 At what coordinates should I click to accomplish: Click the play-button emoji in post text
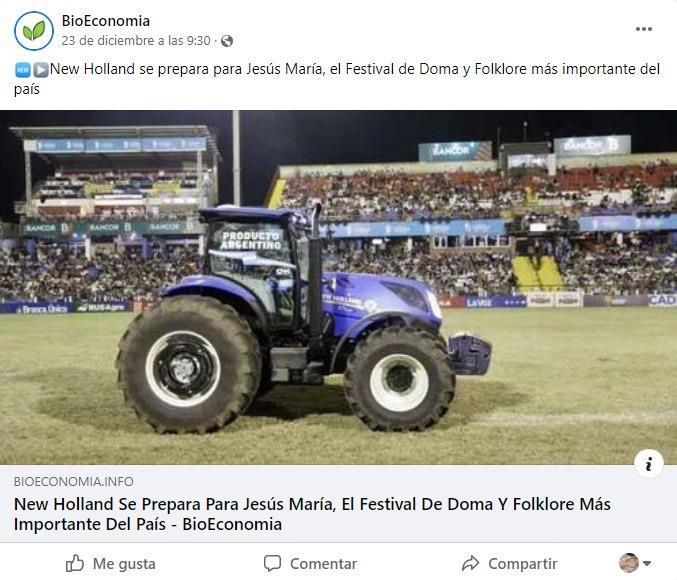(41, 70)
